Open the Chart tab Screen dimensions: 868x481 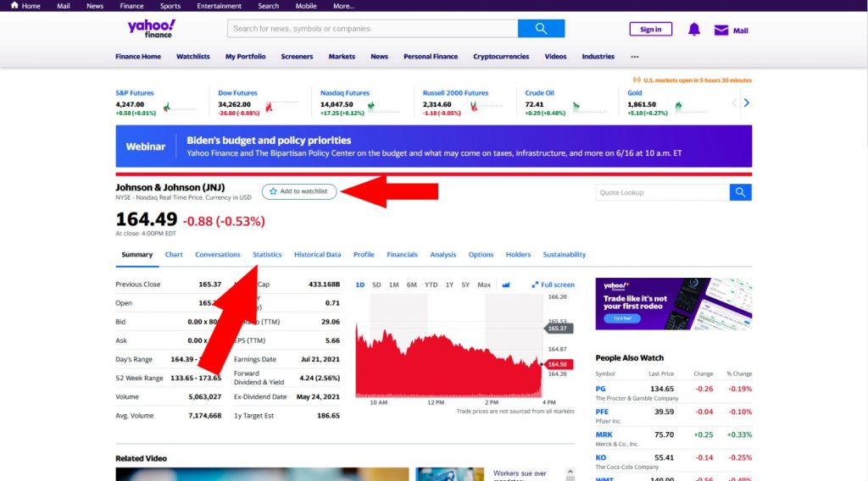pyautogui.click(x=174, y=254)
